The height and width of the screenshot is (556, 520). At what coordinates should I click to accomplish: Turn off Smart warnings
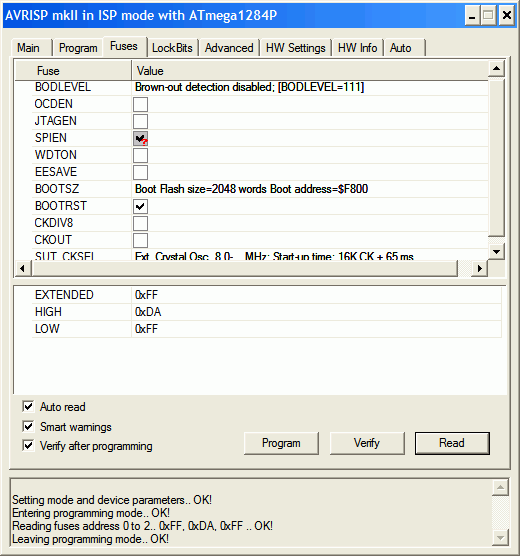pos(28,426)
